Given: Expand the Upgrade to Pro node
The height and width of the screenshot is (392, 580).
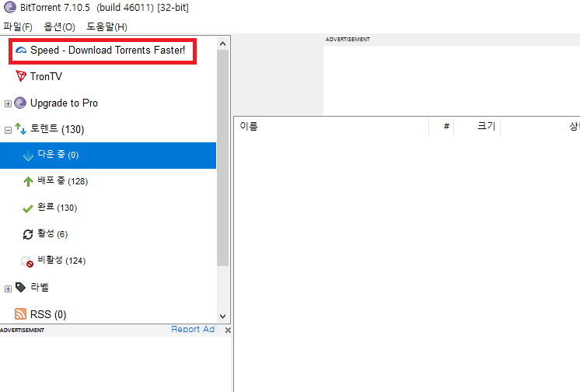Looking at the screenshot, I should pyautogui.click(x=8, y=103).
